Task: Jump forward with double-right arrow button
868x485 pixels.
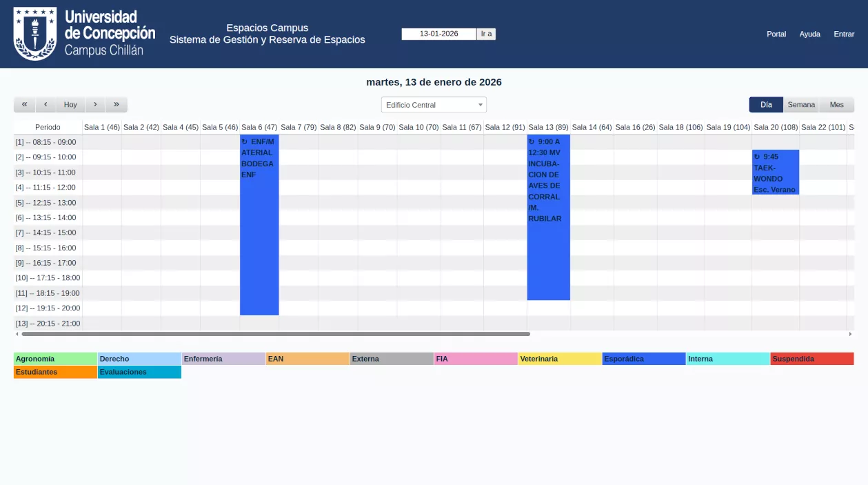Action: pyautogui.click(x=117, y=105)
